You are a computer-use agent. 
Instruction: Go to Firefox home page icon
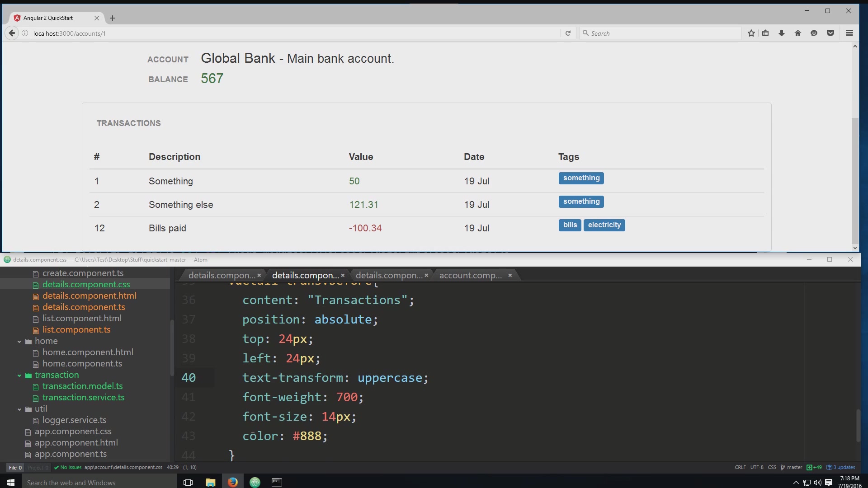point(798,33)
